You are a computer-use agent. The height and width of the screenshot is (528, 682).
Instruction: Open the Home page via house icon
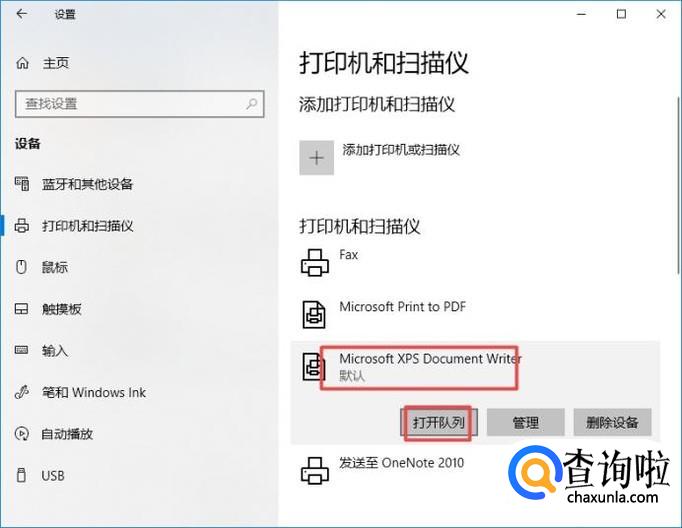coord(23,63)
